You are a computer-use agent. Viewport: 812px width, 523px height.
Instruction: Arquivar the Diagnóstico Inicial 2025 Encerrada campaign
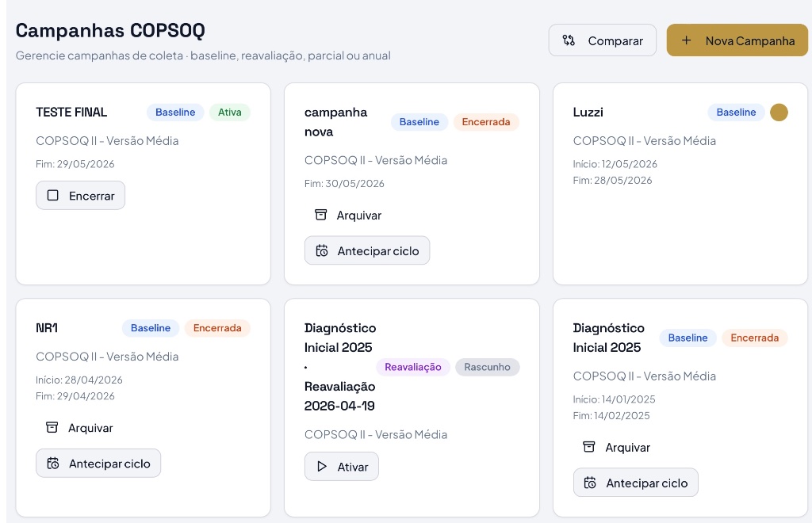pos(617,448)
